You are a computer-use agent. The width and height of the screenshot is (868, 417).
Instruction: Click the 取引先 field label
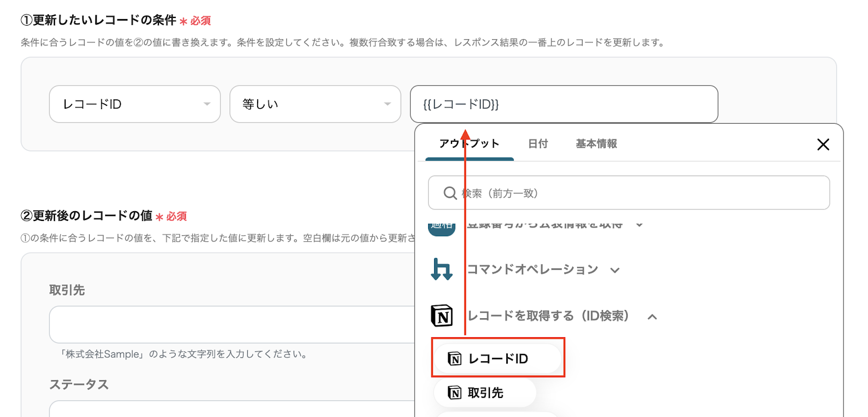click(x=67, y=290)
